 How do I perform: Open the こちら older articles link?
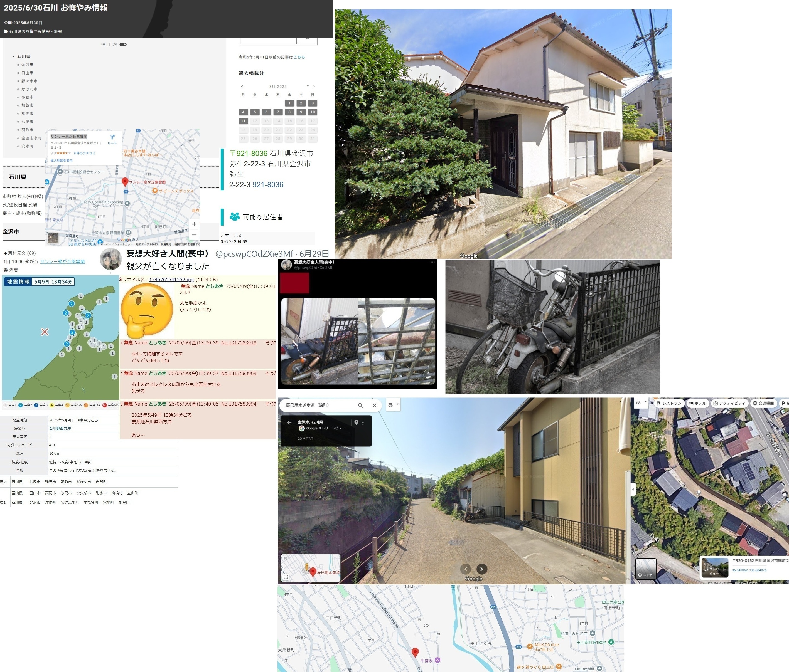click(x=299, y=57)
